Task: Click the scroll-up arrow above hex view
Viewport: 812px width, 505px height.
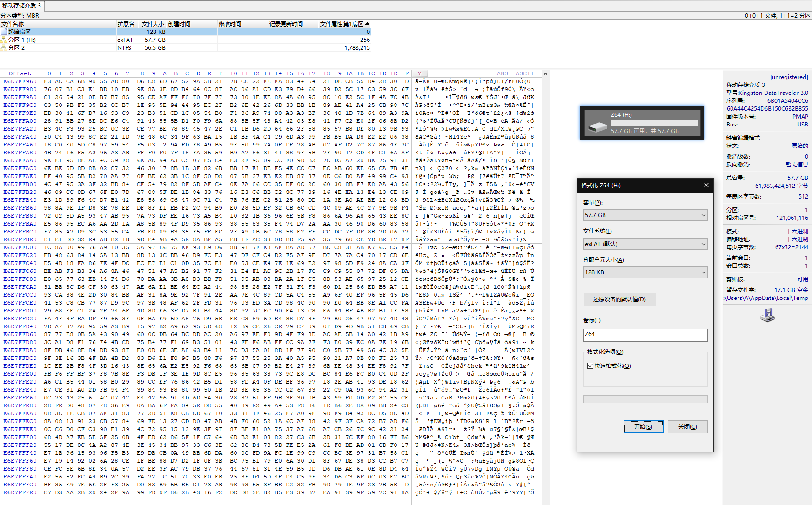Action: (x=545, y=74)
